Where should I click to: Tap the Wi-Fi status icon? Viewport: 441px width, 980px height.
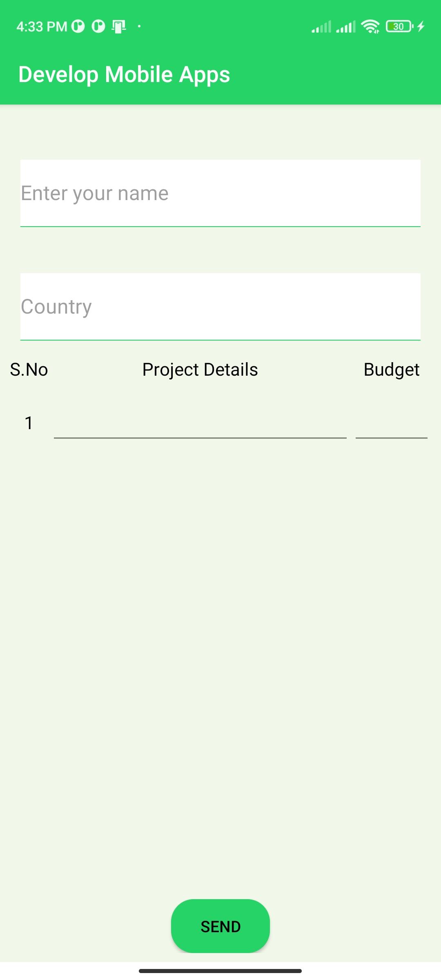(x=370, y=27)
